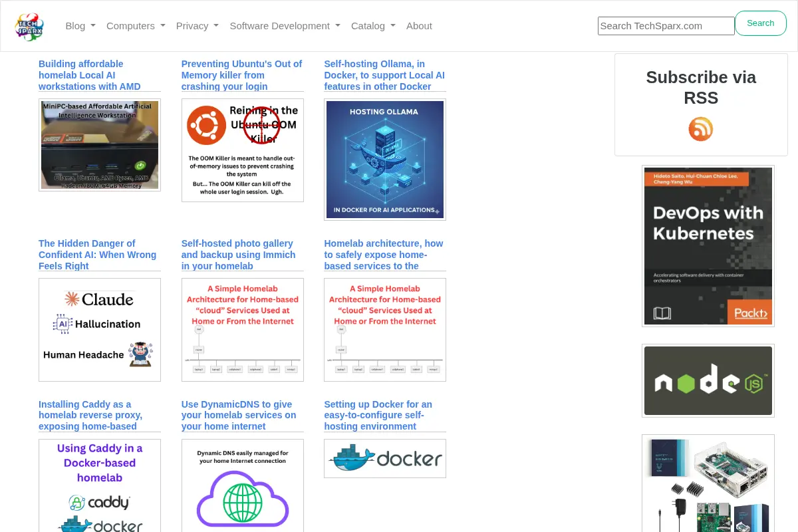Image resolution: width=798 pixels, height=532 pixels.
Task: Open article Self-hosting Ollama in Docker
Action: point(384,75)
